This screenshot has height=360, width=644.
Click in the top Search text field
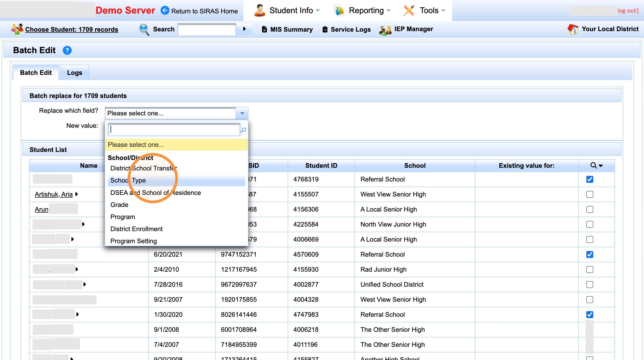pyautogui.click(x=207, y=29)
